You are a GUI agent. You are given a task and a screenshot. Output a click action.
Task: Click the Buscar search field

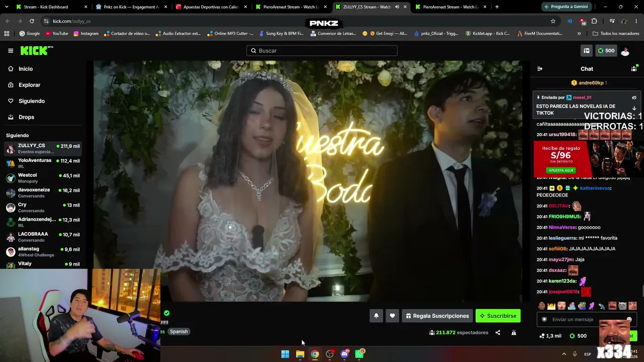click(x=322, y=51)
